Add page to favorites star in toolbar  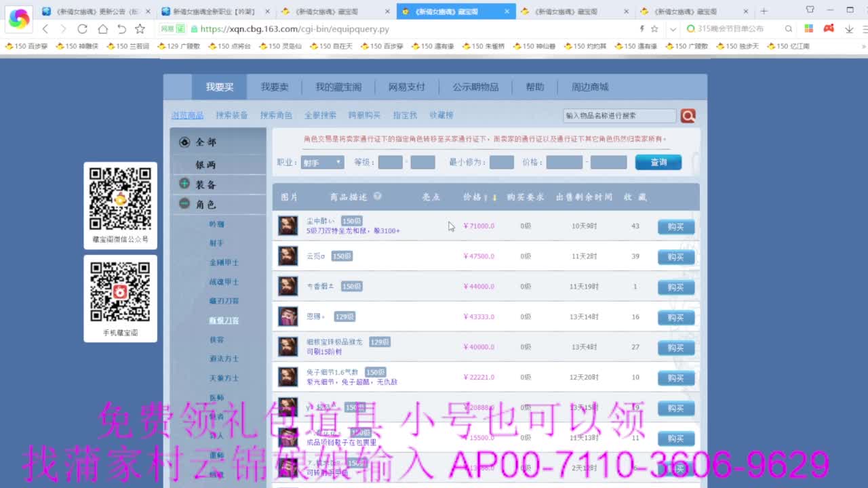click(x=140, y=29)
